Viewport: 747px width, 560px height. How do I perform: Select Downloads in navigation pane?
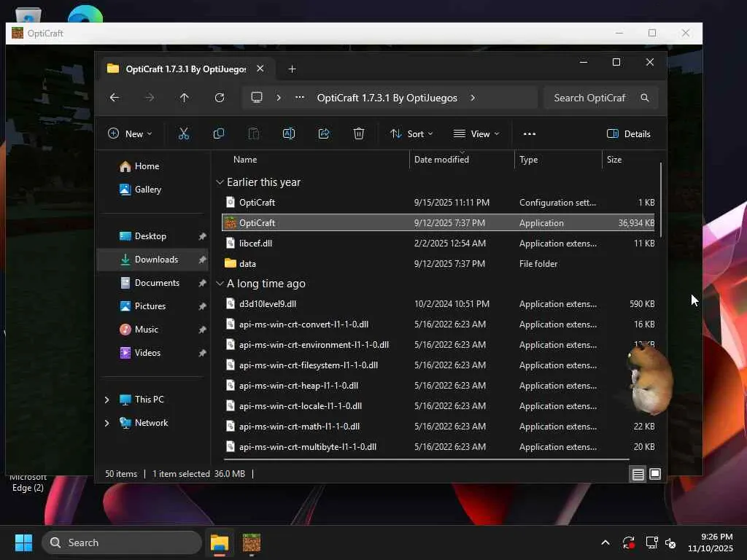(152, 260)
